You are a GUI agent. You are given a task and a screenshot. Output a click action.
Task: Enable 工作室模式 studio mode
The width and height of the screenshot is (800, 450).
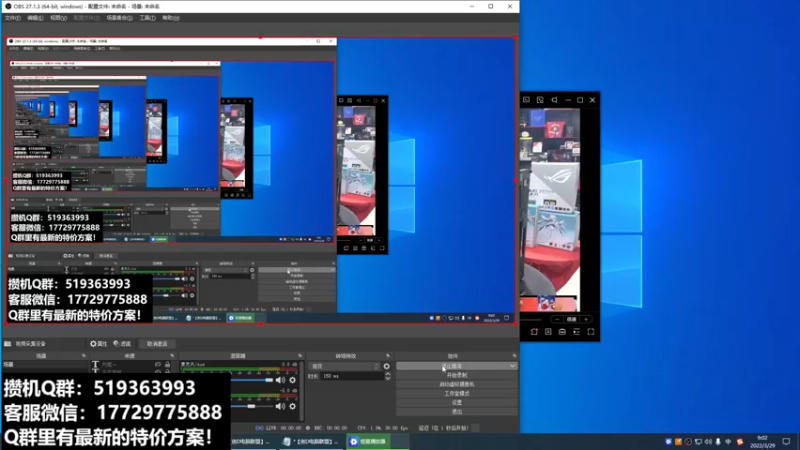click(457, 393)
